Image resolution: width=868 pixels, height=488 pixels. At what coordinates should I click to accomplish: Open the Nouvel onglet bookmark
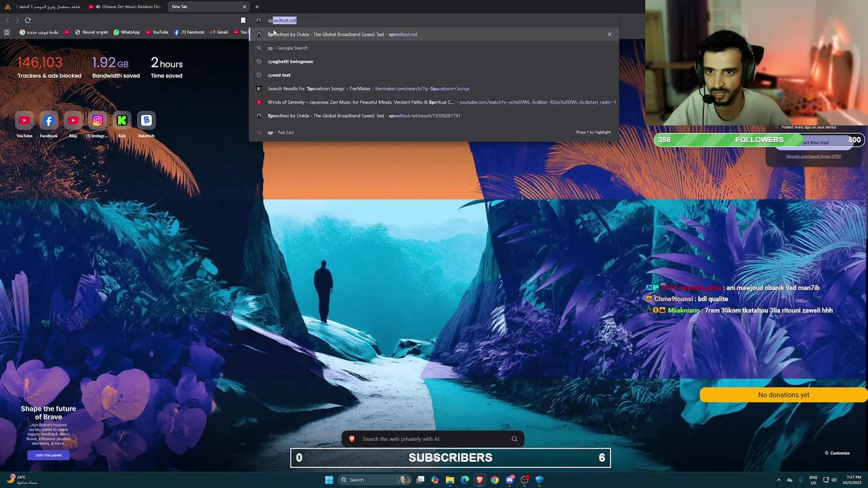point(91,32)
